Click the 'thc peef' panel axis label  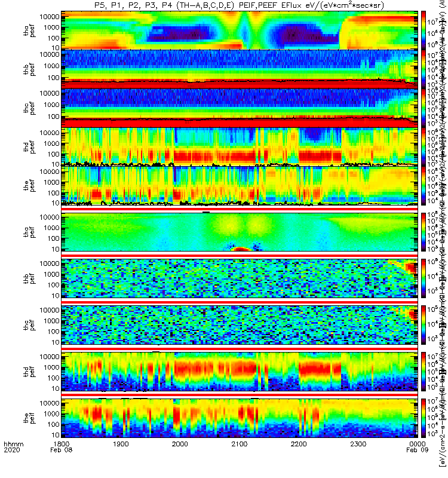(29, 108)
